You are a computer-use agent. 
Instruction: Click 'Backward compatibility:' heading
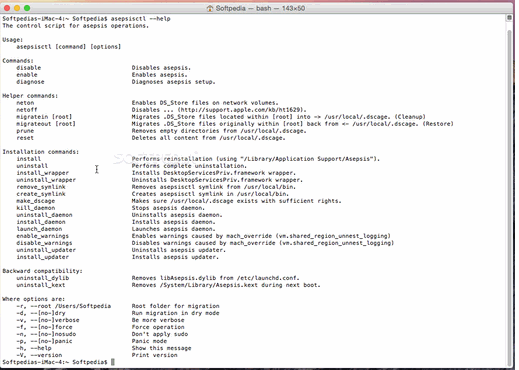pyautogui.click(x=42, y=271)
